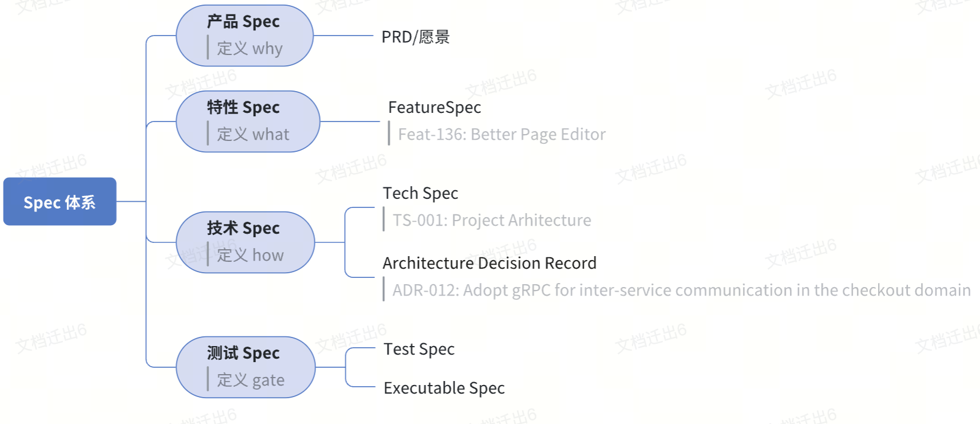Screen dimensions: 980x424
Task: Click the Executable Spec leaf node
Action: (444, 388)
